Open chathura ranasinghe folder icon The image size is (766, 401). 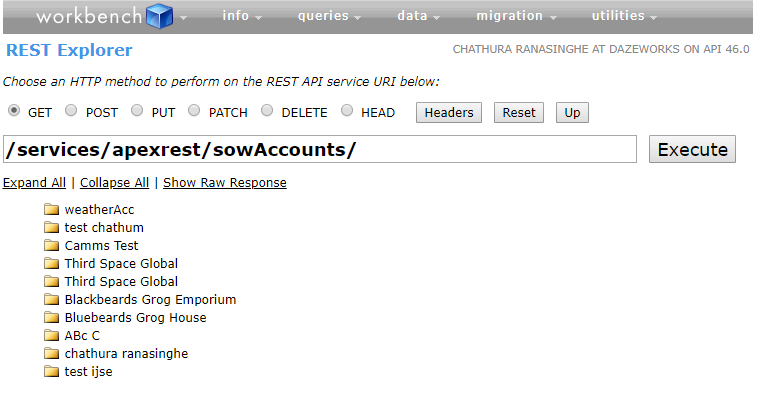(51, 354)
